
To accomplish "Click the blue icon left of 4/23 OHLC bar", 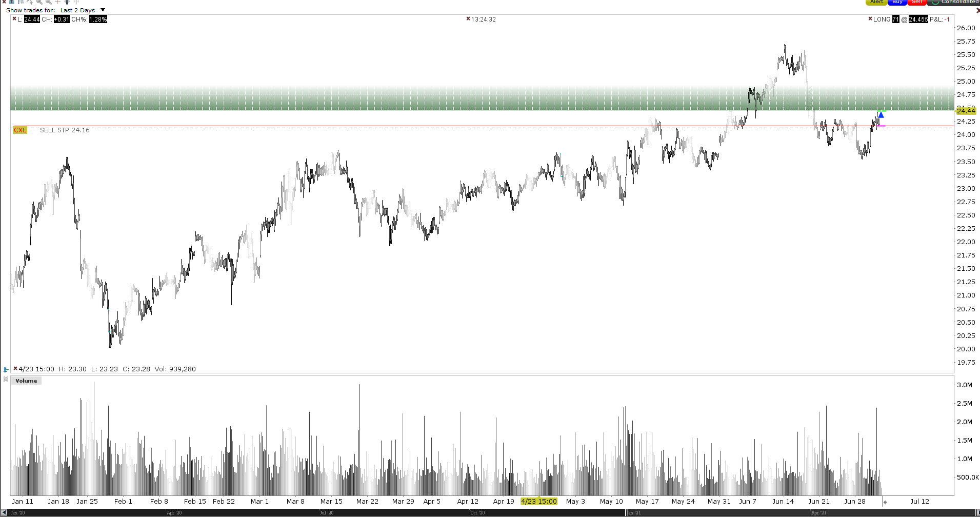I will [6, 369].
